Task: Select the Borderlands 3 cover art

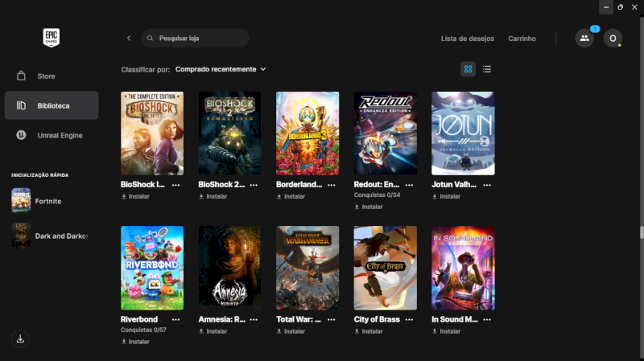Action: click(308, 133)
